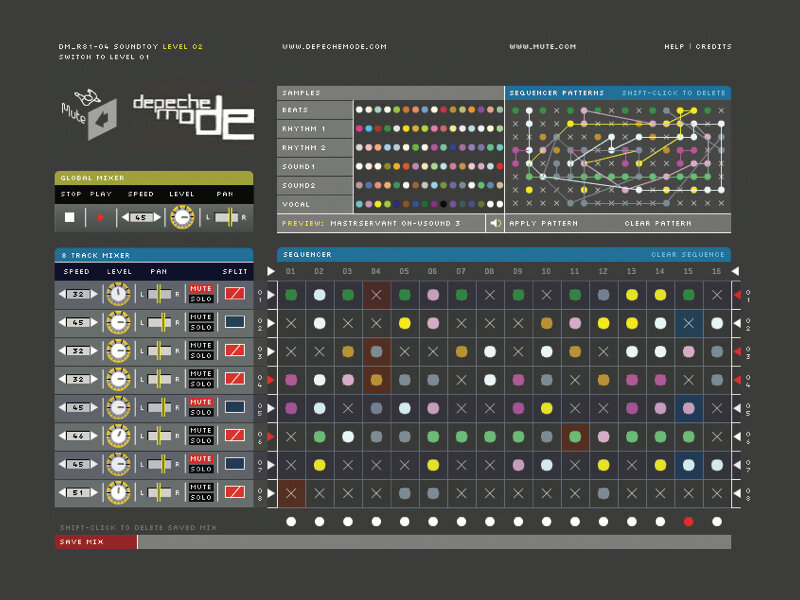800x600 pixels.
Task: Decrease track 03 speed with left arrow
Action: tap(62, 351)
